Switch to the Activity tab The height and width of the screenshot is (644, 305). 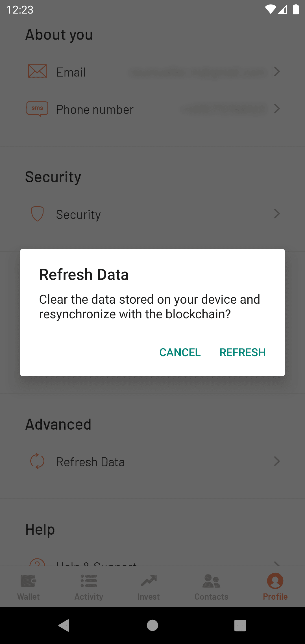click(89, 587)
